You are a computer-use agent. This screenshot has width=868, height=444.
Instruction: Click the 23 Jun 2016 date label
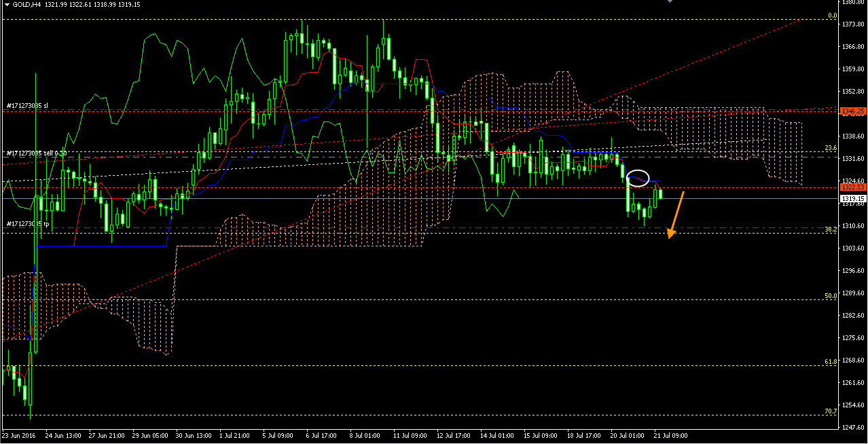click(18, 435)
